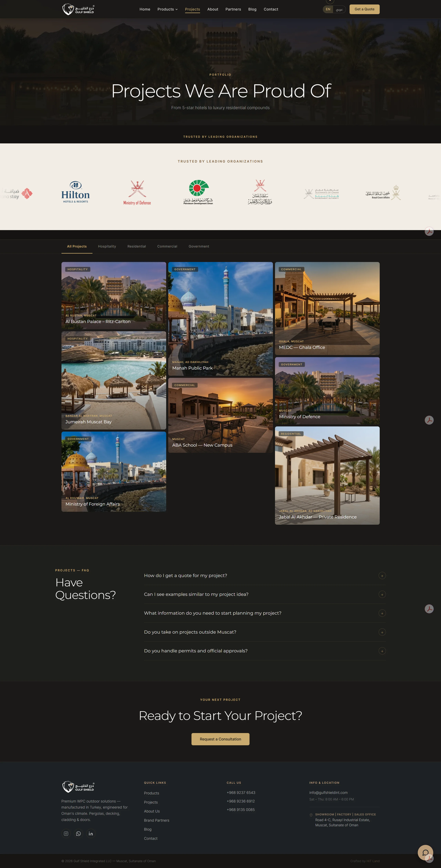
Task: Open Partners in the top navigation
Action: 233,9
